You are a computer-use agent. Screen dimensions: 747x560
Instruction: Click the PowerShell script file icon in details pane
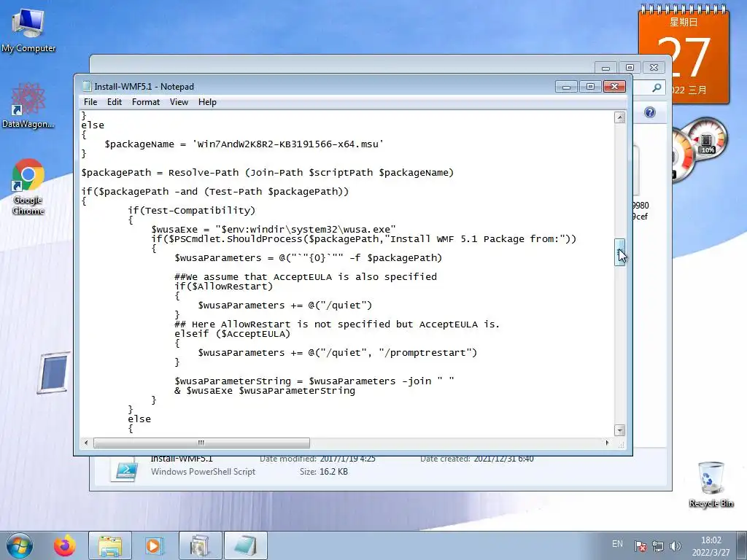125,470
